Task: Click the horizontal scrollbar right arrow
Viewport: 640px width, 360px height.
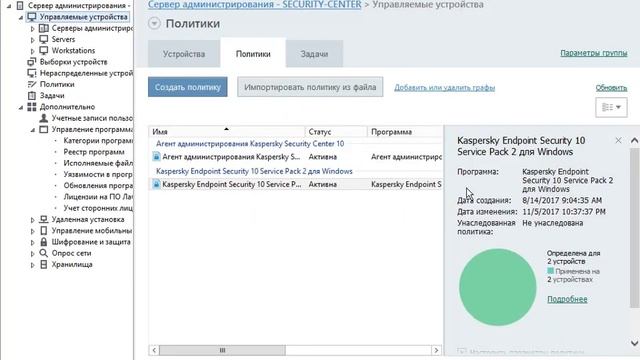Action: 436,350
